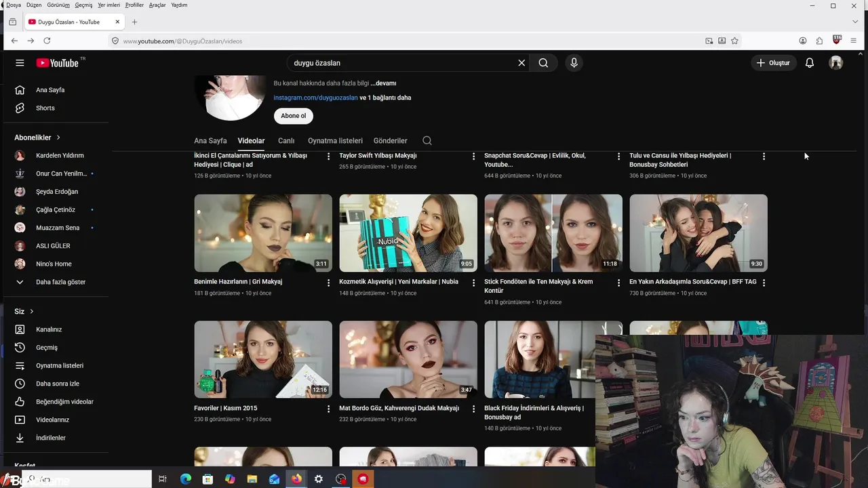
Task: Open the account avatar menu
Action: [x=836, y=63]
